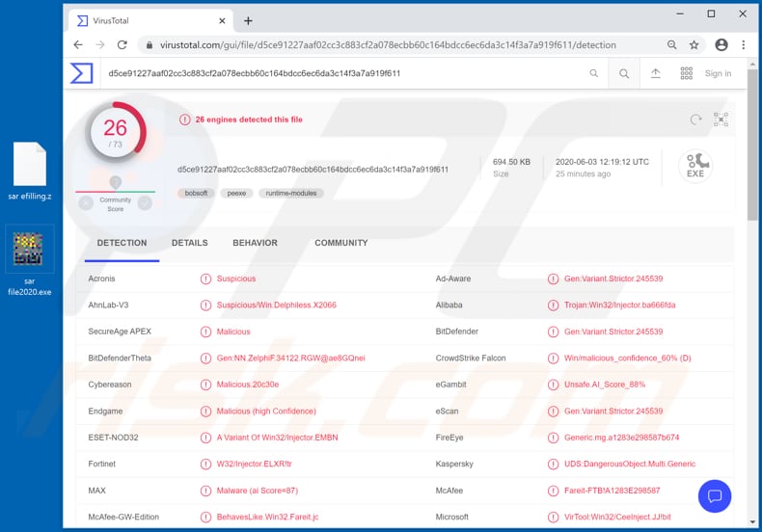This screenshot has height=532, width=762.
Task: Click FireEye 'Generic.mg.a1283e298587b674' result
Action: pyautogui.click(x=621, y=438)
